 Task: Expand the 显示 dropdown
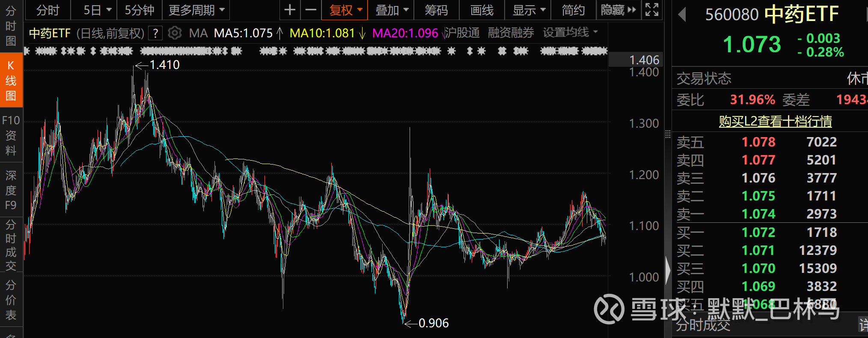529,10
